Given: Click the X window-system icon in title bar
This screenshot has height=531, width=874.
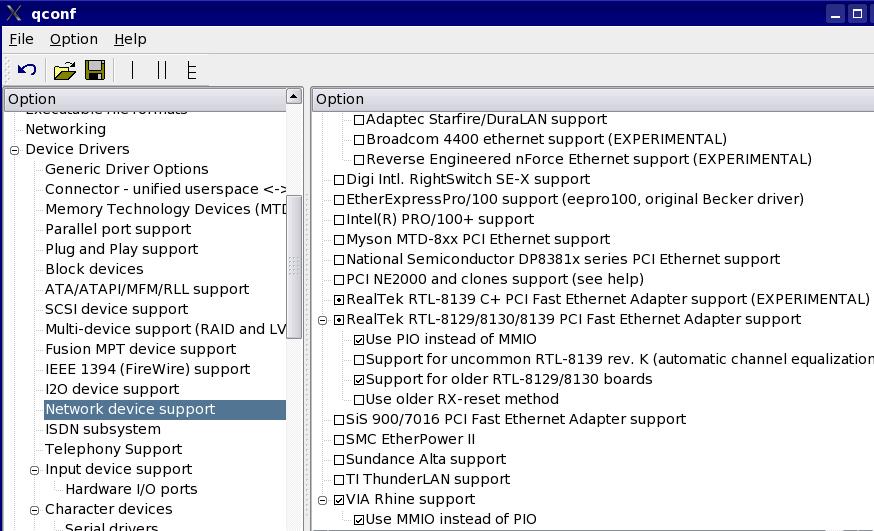Looking at the screenshot, I should tap(14, 13).
